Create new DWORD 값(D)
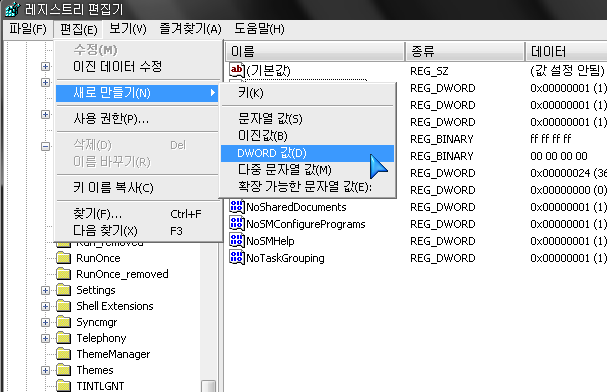607x392 pixels. (x=307, y=153)
